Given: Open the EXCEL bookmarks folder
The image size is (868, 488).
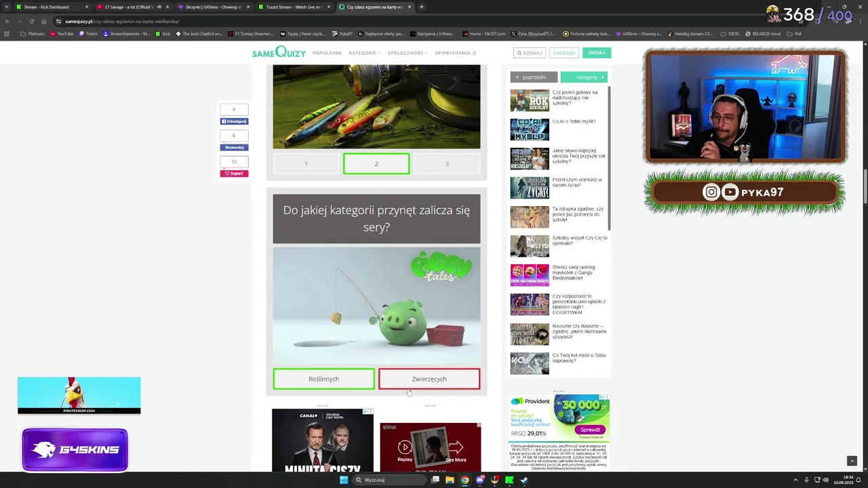Looking at the screenshot, I should coord(730,33).
